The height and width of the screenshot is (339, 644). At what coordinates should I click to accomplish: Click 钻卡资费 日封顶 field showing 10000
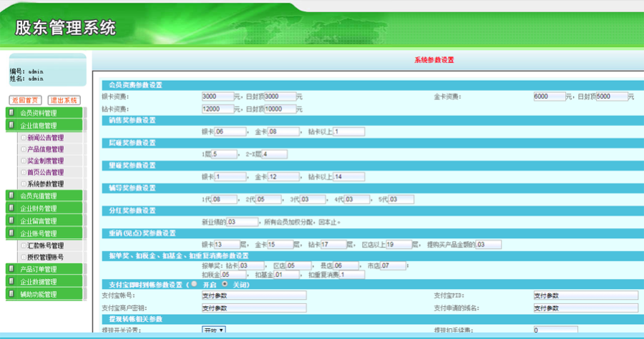(x=280, y=109)
